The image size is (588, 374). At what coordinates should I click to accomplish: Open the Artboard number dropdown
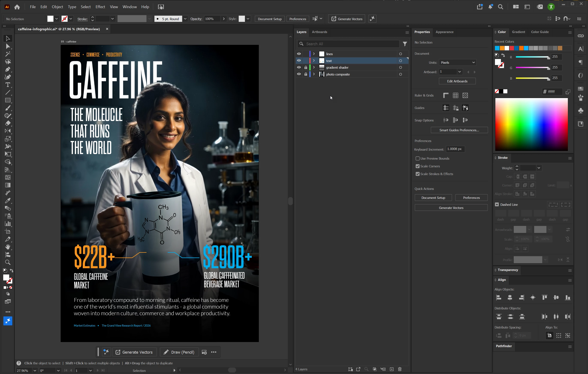pos(459,72)
